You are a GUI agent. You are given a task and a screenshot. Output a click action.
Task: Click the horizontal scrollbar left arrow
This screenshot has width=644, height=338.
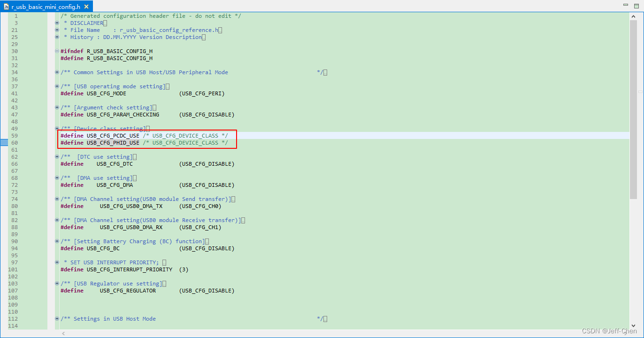click(64, 333)
